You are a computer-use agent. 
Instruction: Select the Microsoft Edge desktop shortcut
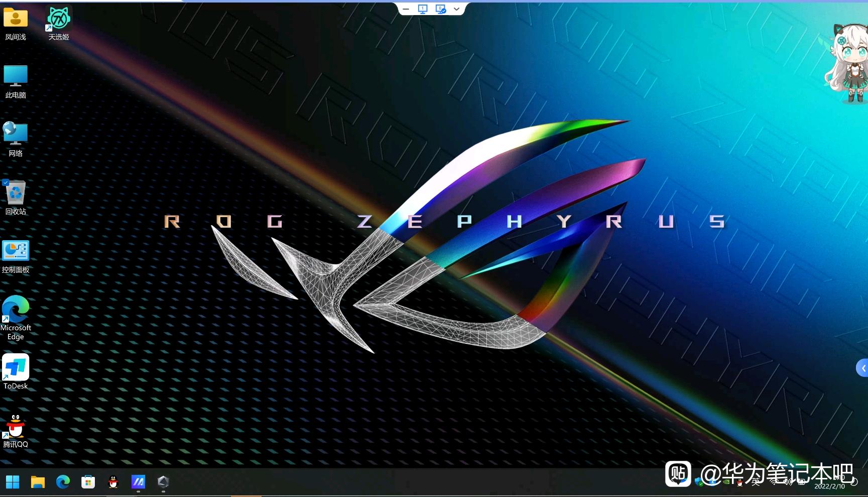(x=16, y=319)
